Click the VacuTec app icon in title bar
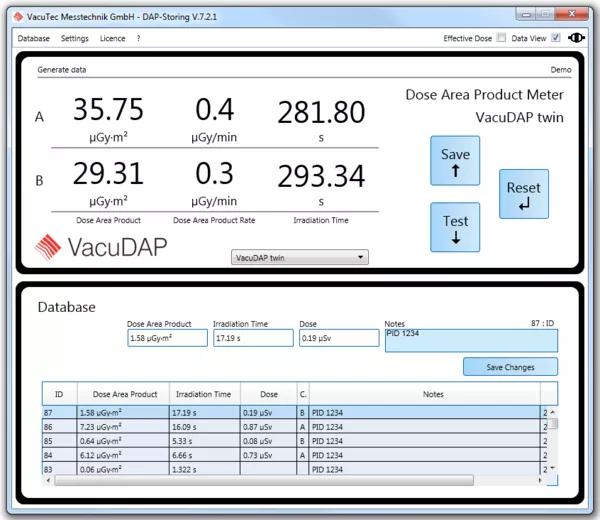Screen dimensions: 600x520 tap(18, 16)
